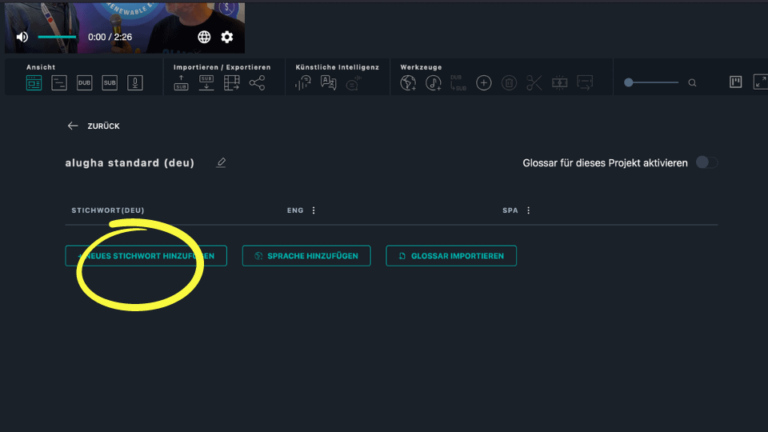Open the SPA column options menu
The height and width of the screenshot is (432, 768).
pyautogui.click(x=528, y=210)
